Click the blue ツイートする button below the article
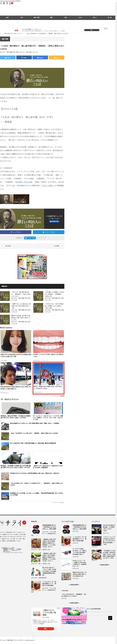 (48, 232)
